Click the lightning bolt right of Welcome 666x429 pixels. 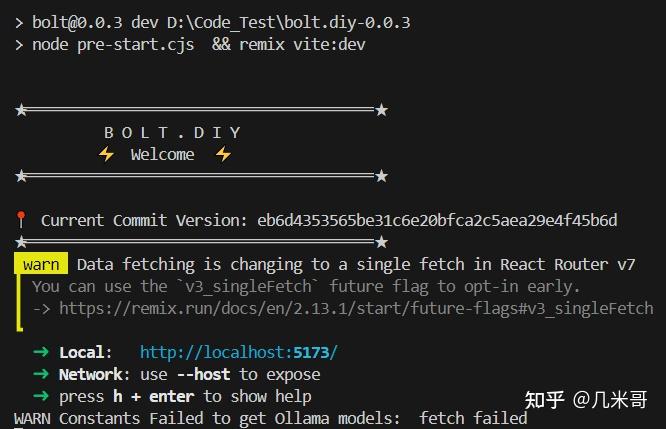224,154
